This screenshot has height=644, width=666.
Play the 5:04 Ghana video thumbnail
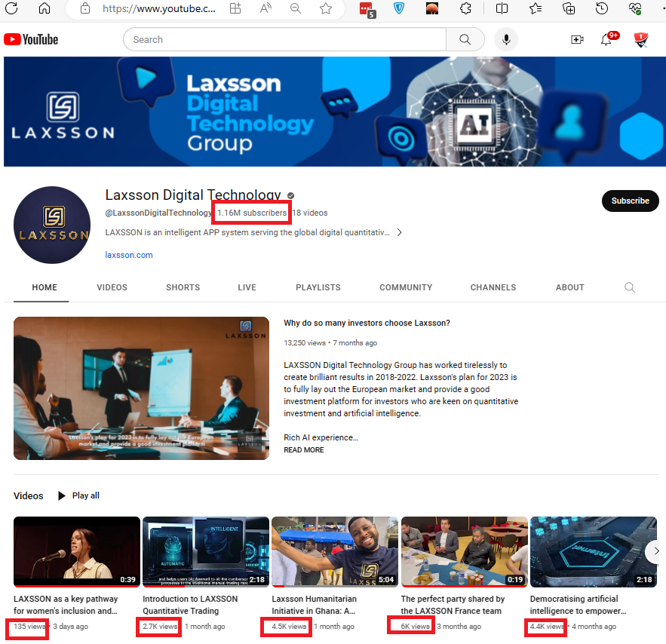335,552
